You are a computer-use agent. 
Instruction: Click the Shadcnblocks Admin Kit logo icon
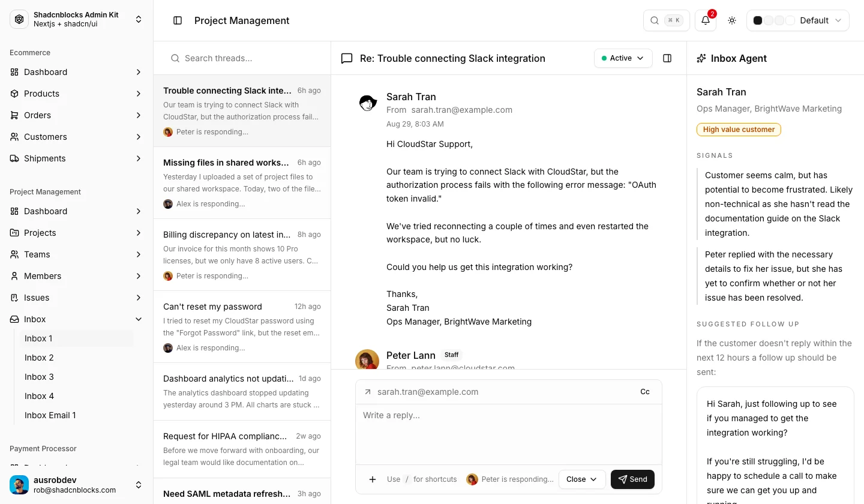pos(19,19)
